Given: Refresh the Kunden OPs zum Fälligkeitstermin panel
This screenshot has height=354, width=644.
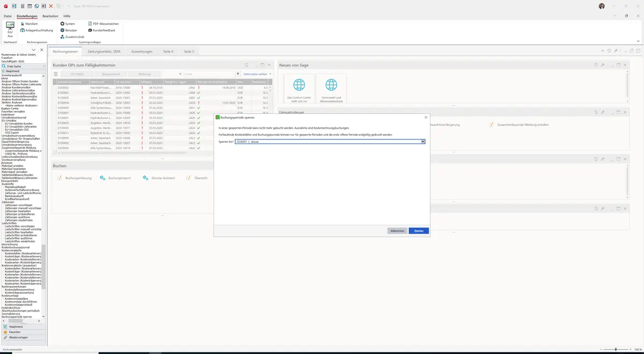Looking at the screenshot, I should pos(246,65).
